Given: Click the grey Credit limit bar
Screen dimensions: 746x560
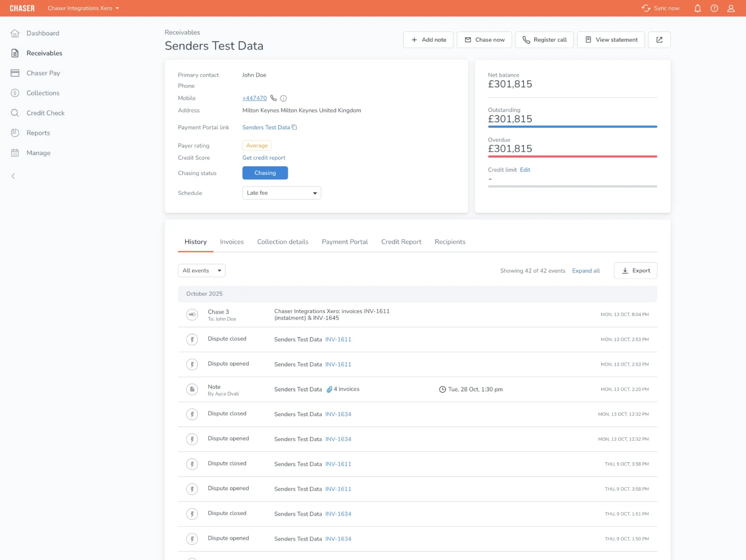Looking at the screenshot, I should pos(572,187).
